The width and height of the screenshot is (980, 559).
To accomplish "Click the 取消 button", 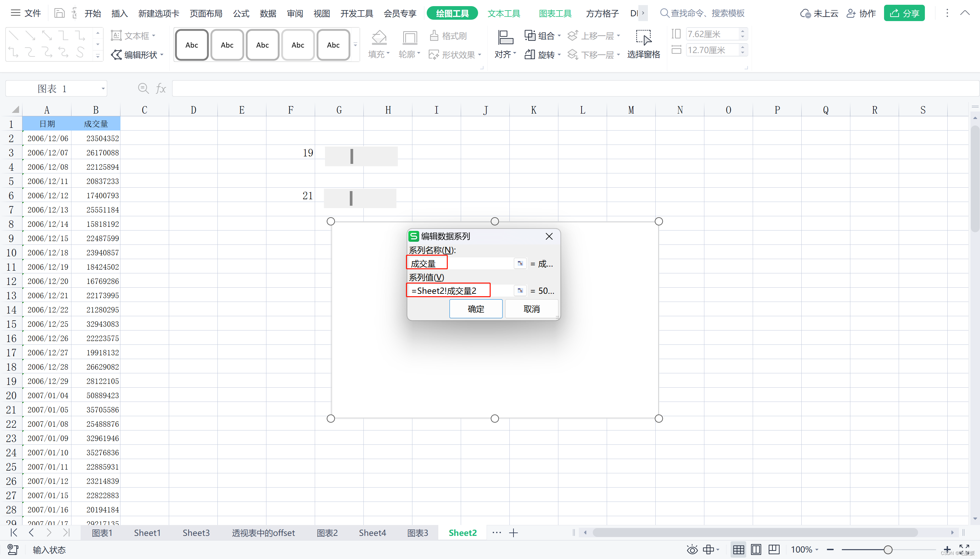I will click(x=532, y=309).
